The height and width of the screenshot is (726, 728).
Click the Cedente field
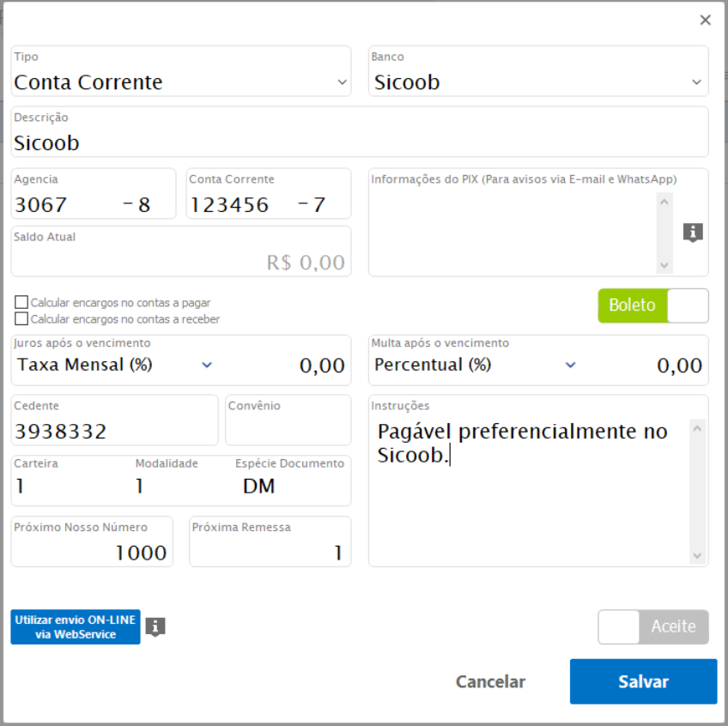pos(114,431)
